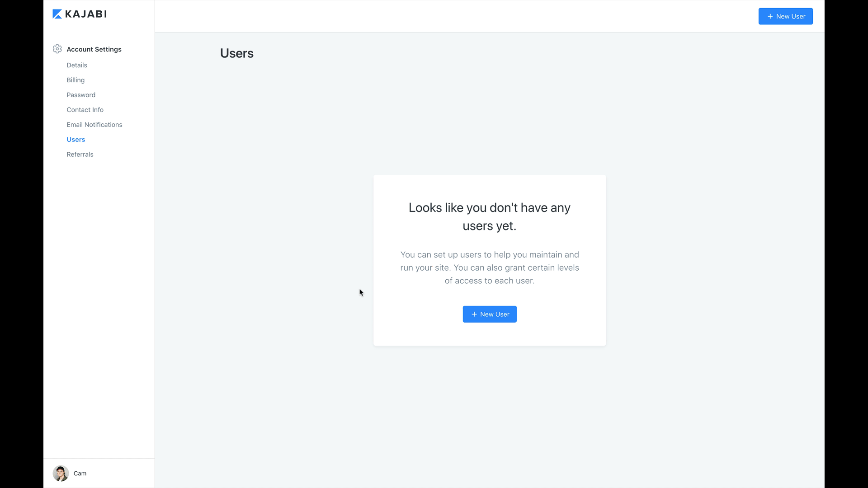Open Email Notifications settings
This screenshot has height=488, width=868.
point(94,125)
